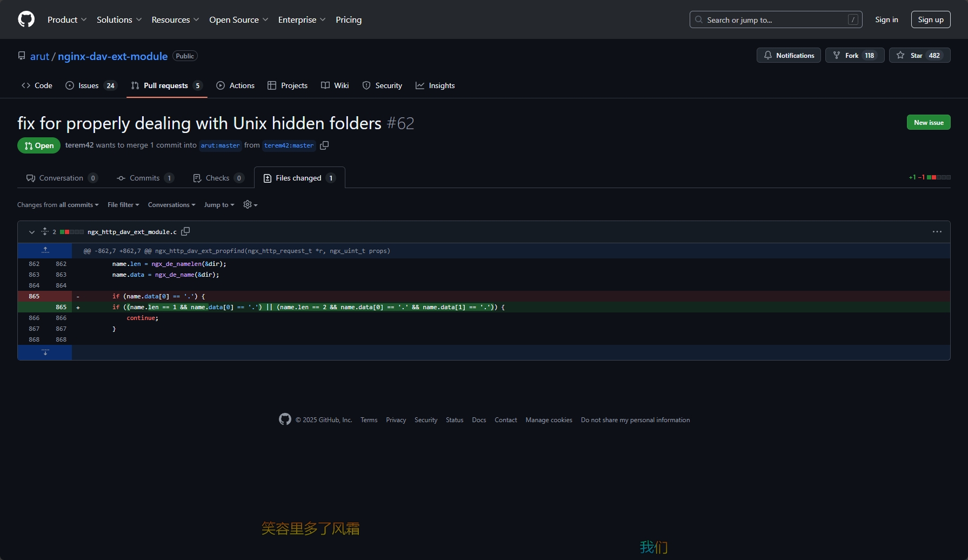
Task: Star the nginx-dav-ext-module repository
Action: click(x=919, y=56)
